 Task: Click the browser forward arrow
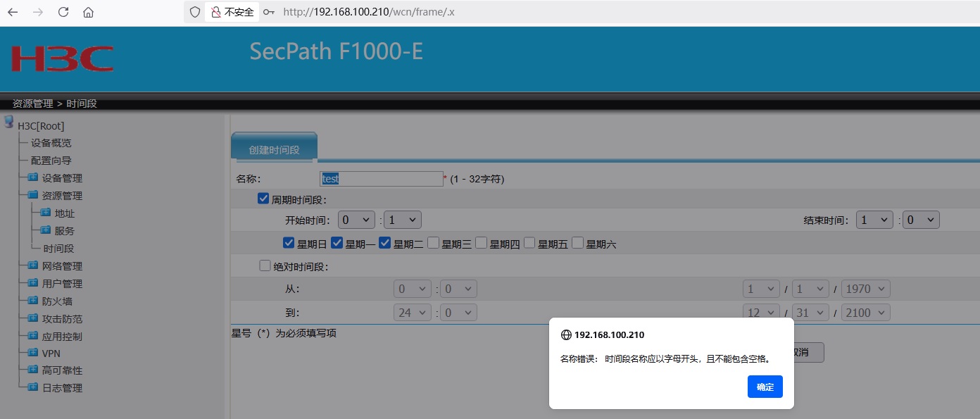click(x=38, y=12)
